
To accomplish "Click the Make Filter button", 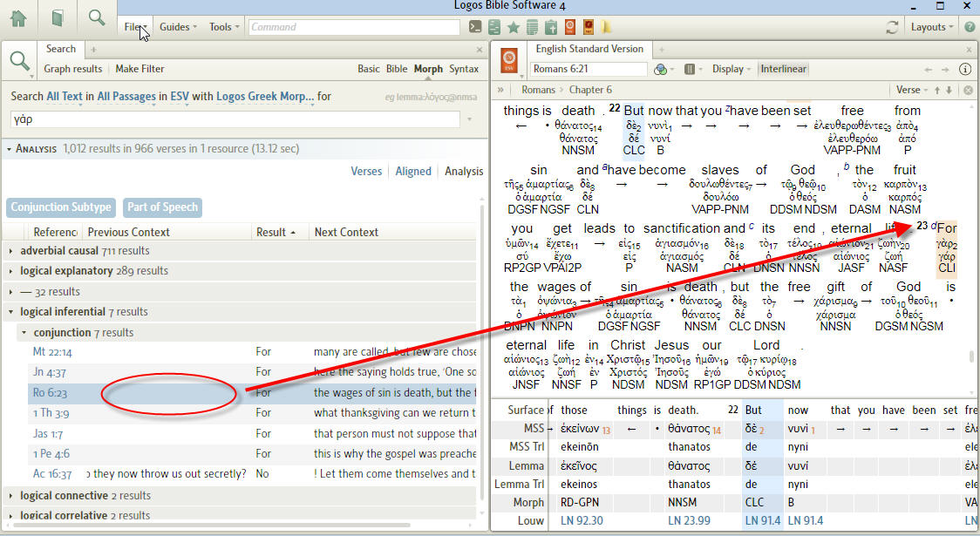I will click(x=140, y=69).
